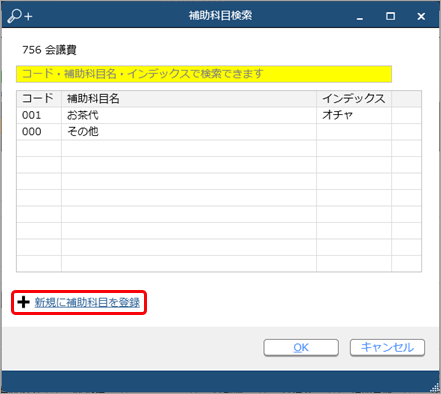Confirm with the OK button
441x394 pixels.
tap(301, 348)
